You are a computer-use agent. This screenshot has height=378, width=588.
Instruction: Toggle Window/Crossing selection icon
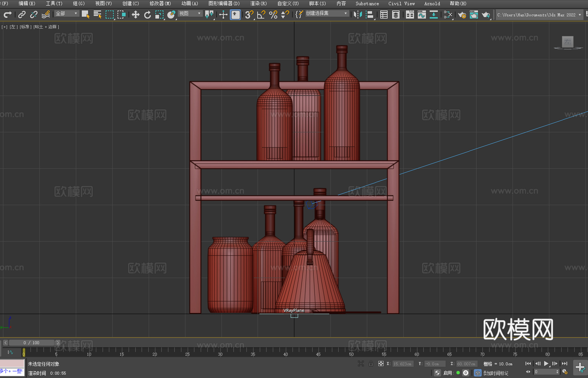(122, 14)
